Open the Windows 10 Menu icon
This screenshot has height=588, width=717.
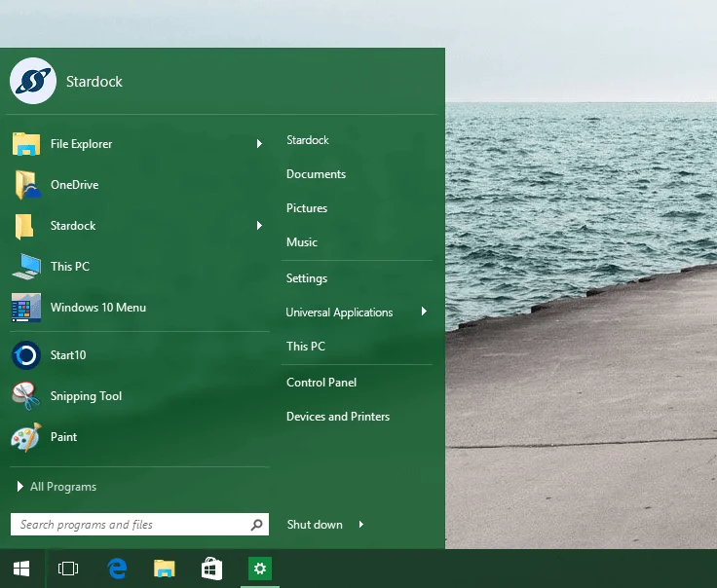tap(26, 308)
